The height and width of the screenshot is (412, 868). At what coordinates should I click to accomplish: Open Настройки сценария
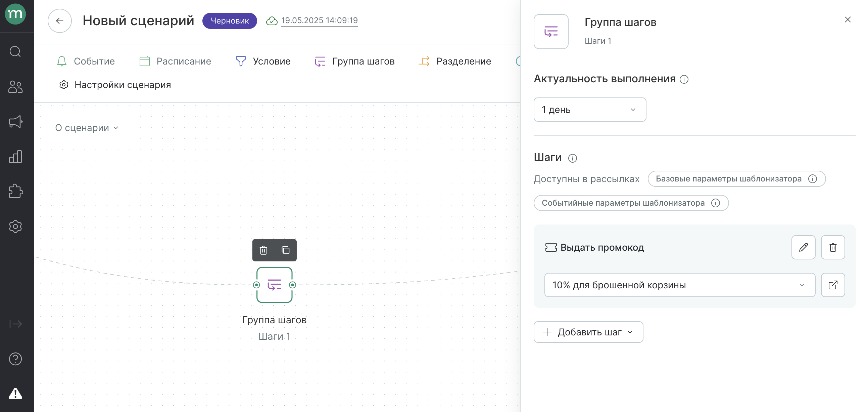[115, 85]
